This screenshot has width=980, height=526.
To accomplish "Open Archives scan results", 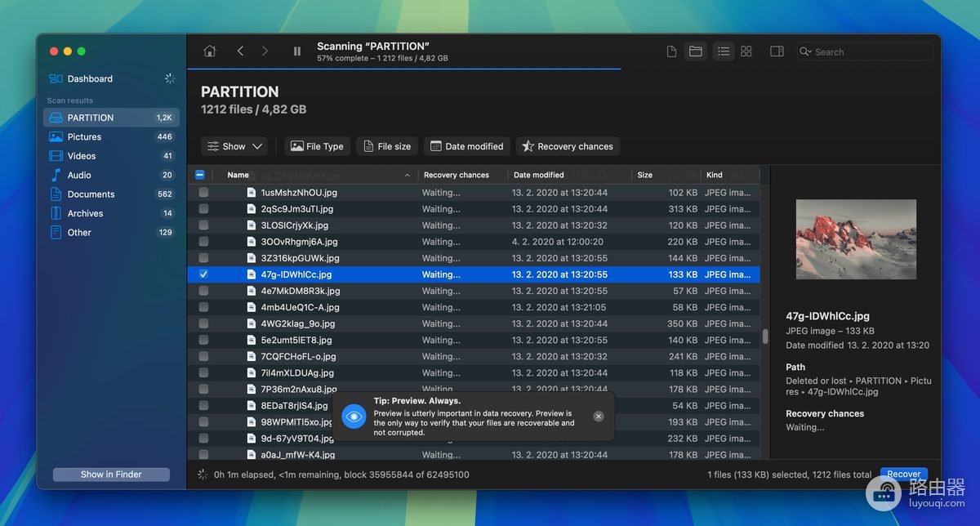I will [x=111, y=213].
